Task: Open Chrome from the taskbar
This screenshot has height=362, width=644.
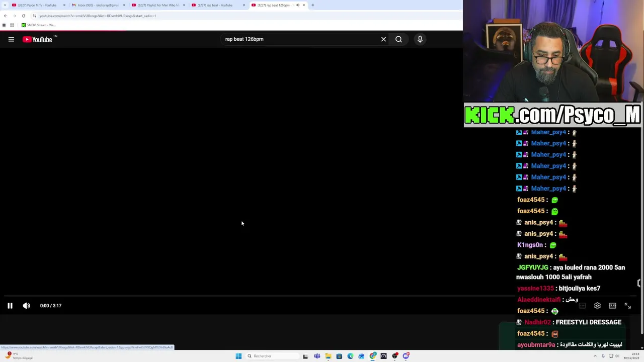Action: tap(372, 356)
